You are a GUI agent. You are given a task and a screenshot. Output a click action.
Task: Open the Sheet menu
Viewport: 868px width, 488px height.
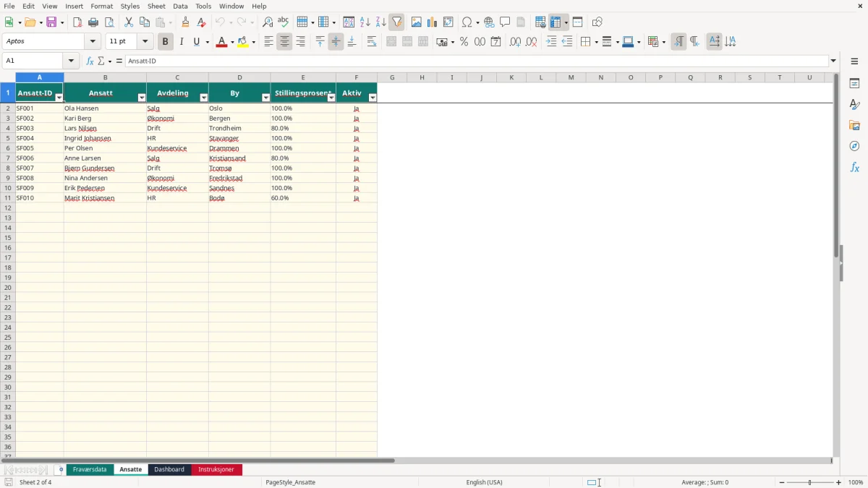(x=156, y=6)
